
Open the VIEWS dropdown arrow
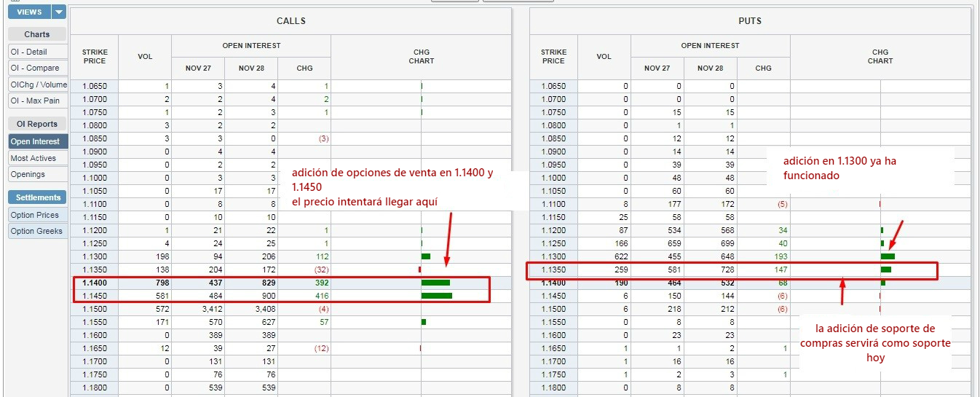pos(59,12)
